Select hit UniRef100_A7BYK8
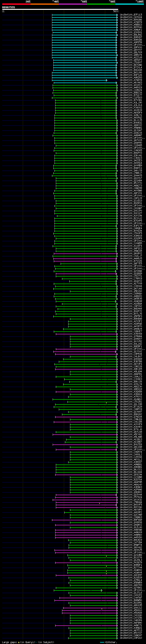146x644 pixels. pyautogui.click(x=131, y=334)
